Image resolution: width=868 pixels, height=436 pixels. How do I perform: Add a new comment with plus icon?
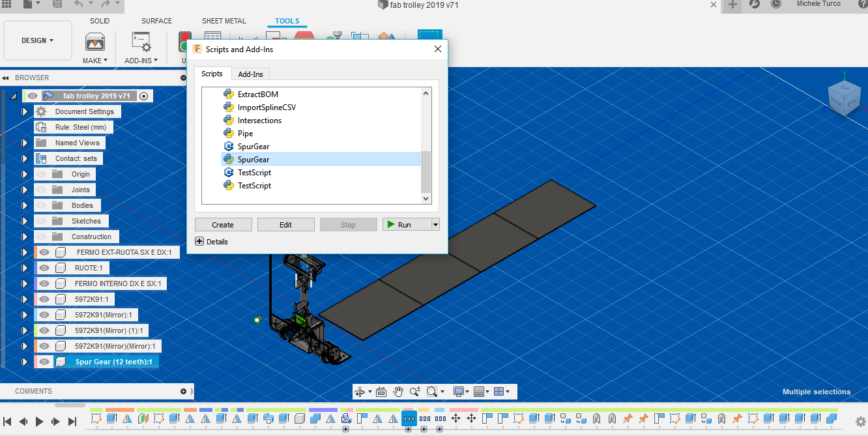183,391
